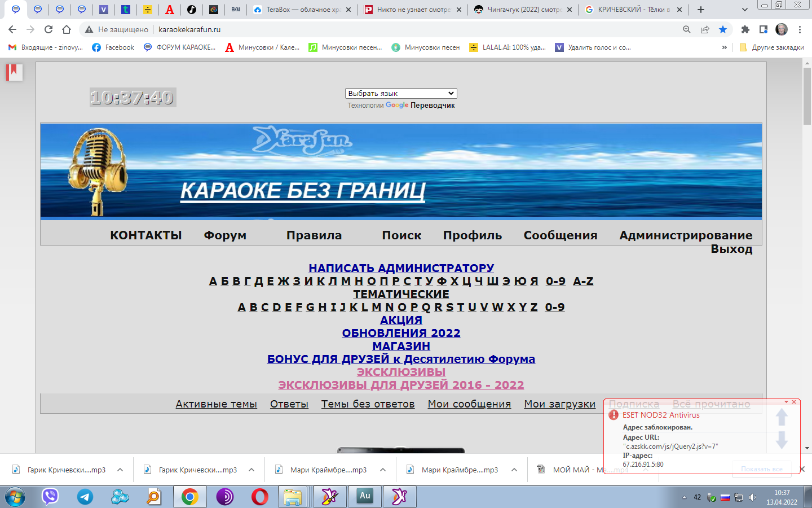
Task: Close the downloads bar
Action: 802,470
